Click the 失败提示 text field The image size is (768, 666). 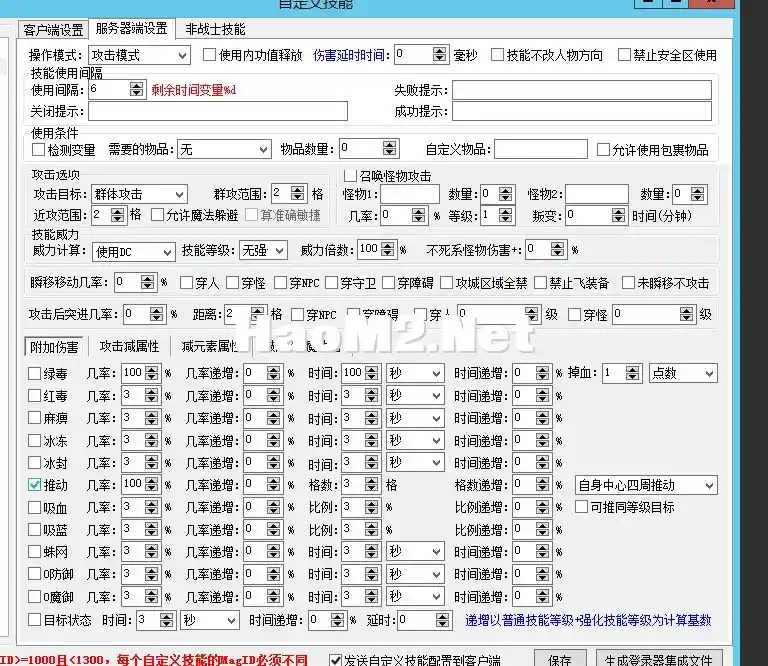coord(581,90)
